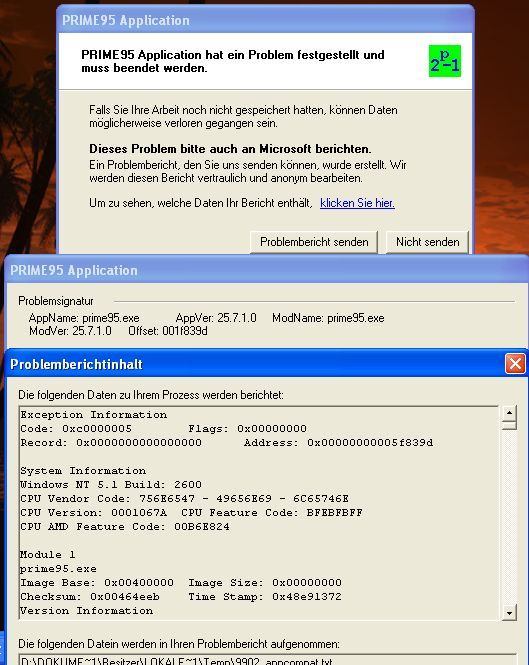Click the 'Code: 0xc0000005' value
The image size is (529, 665).
(x=76, y=429)
